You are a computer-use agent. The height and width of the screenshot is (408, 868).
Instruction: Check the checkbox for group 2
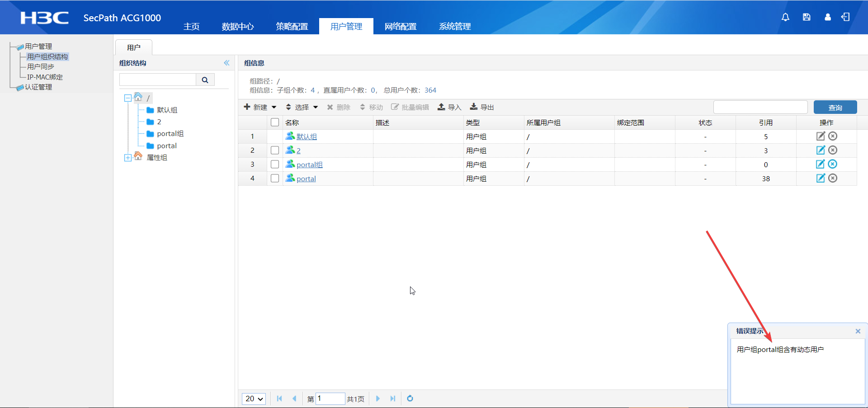pyautogui.click(x=275, y=150)
